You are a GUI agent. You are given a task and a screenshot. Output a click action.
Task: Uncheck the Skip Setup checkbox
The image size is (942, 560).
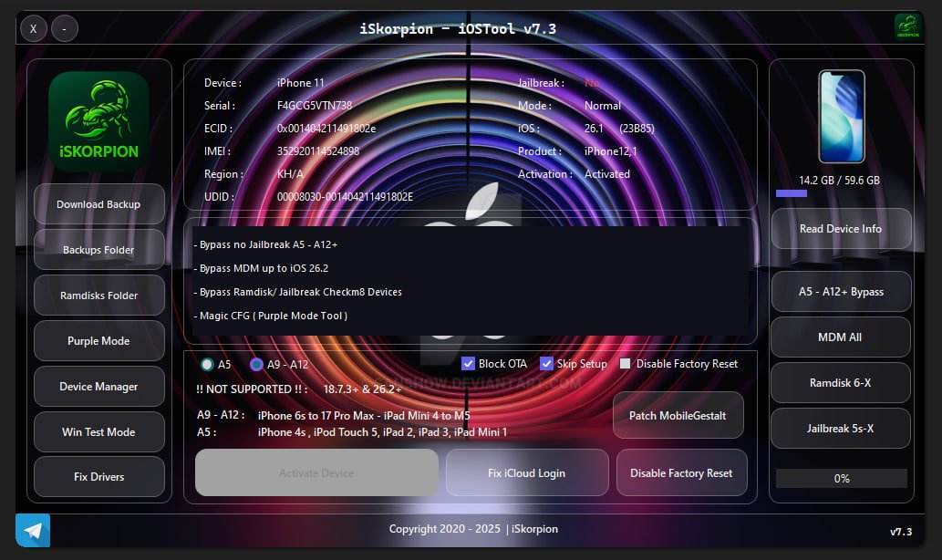(546, 364)
